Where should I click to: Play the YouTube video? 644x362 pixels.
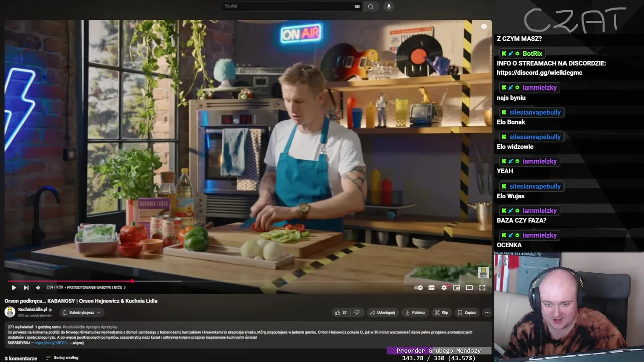tap(14, 288)
